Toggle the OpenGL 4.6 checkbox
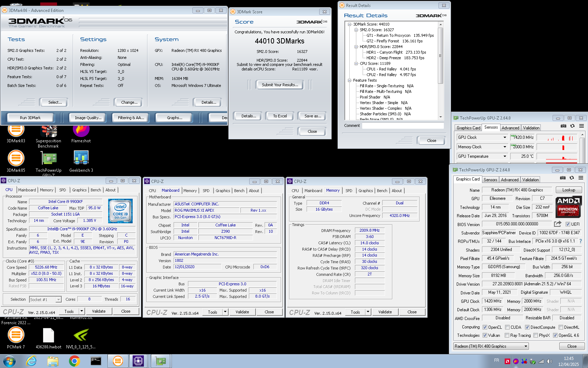The image size is (588, 368). tap(555, 335)
